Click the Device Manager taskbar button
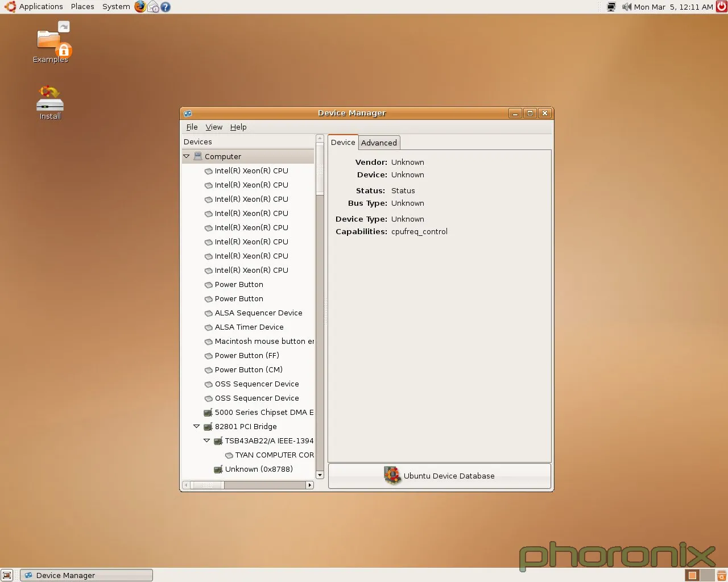 pyautogui.click(x=86, y=575)
